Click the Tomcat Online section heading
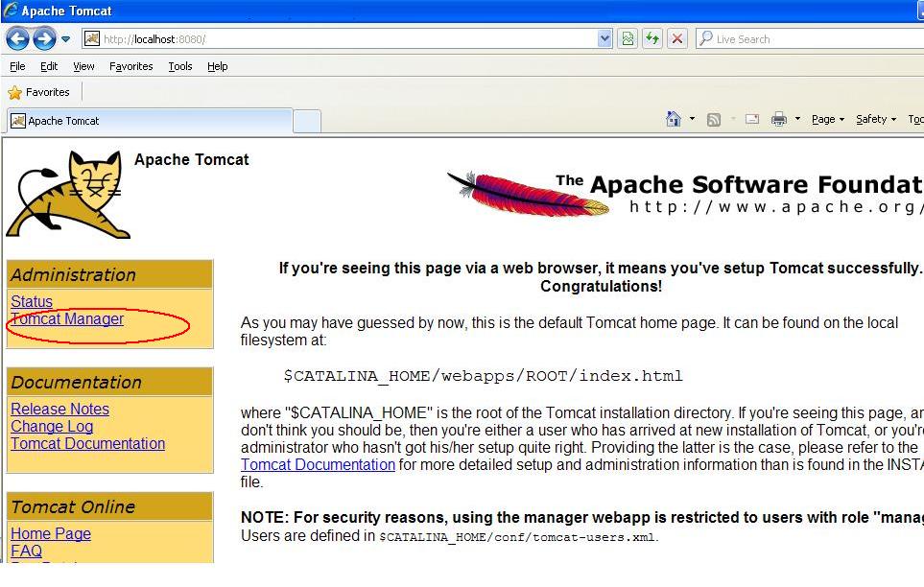 point(73,507)
